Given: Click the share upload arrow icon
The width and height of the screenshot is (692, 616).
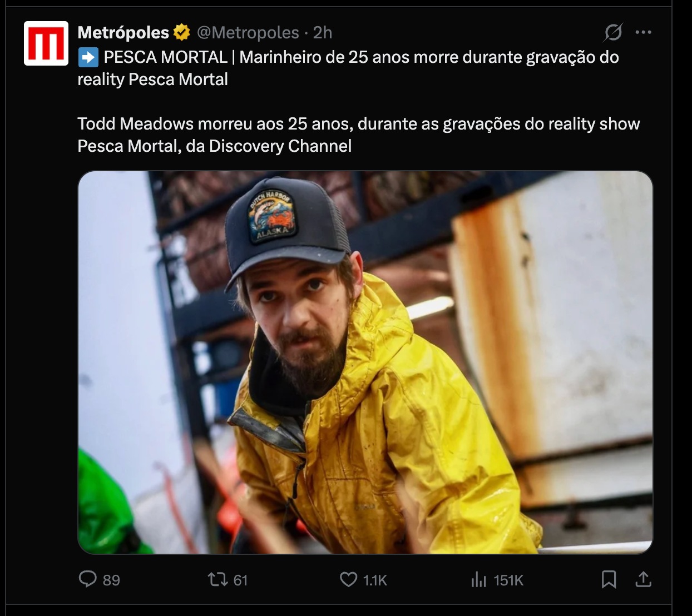Looking at the screenshot, I should (643, 580).
